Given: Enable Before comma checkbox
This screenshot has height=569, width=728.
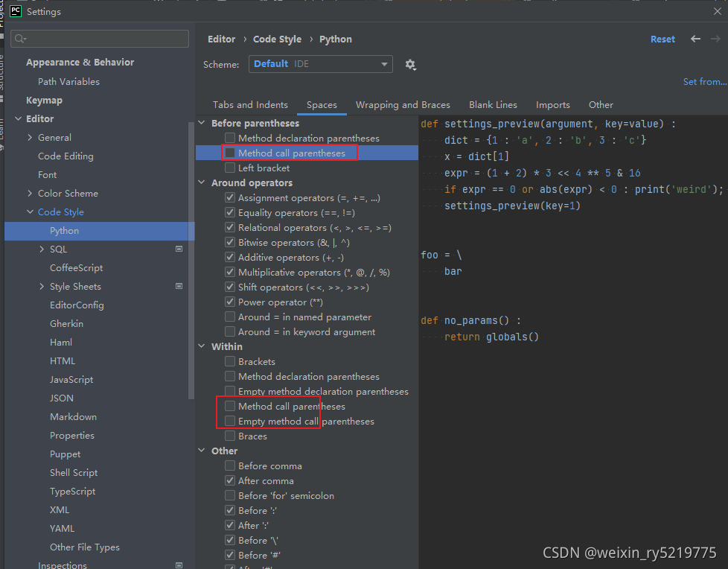Looking at the screenshot, I should (230, 465).
